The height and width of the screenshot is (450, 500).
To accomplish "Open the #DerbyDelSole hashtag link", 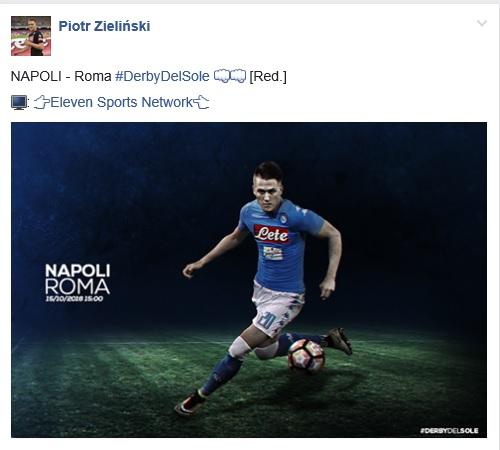I will click(162, 76).
